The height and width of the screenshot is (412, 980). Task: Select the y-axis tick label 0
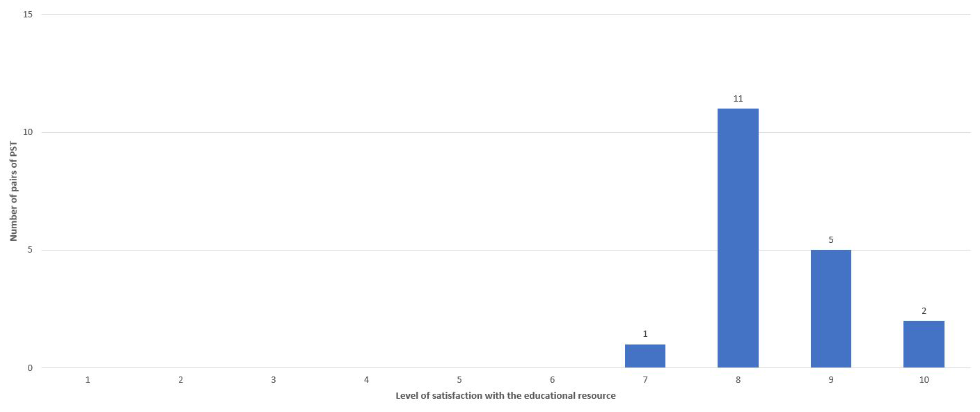point(30,368)
